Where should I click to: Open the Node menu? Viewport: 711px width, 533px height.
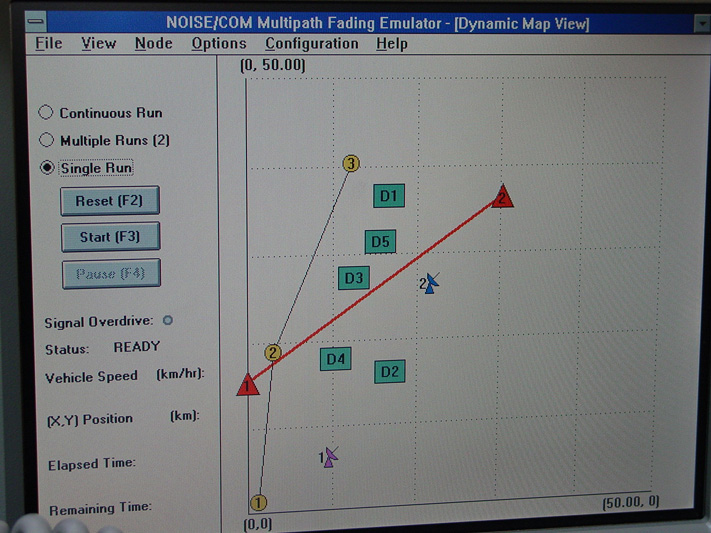[x=153, y=44]
